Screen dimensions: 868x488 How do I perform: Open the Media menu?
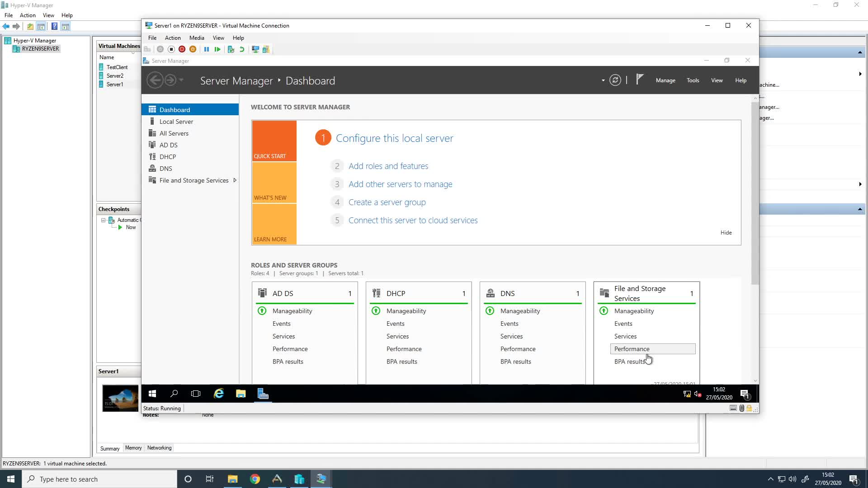point(197,38)
